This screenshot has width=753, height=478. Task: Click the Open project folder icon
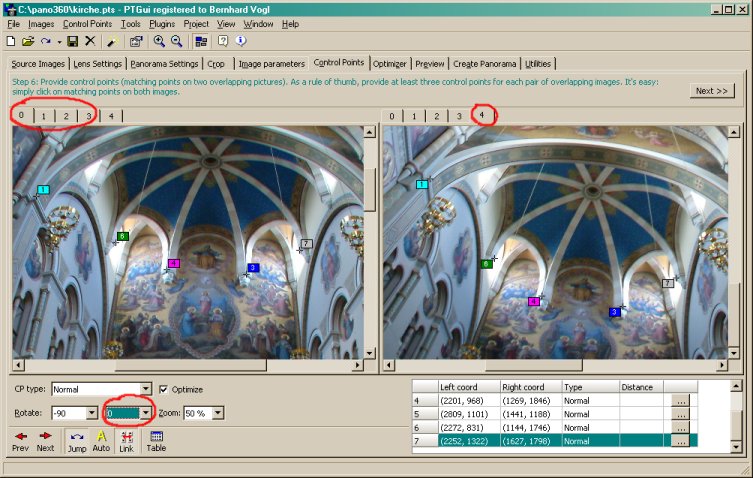tap(28, 41)
